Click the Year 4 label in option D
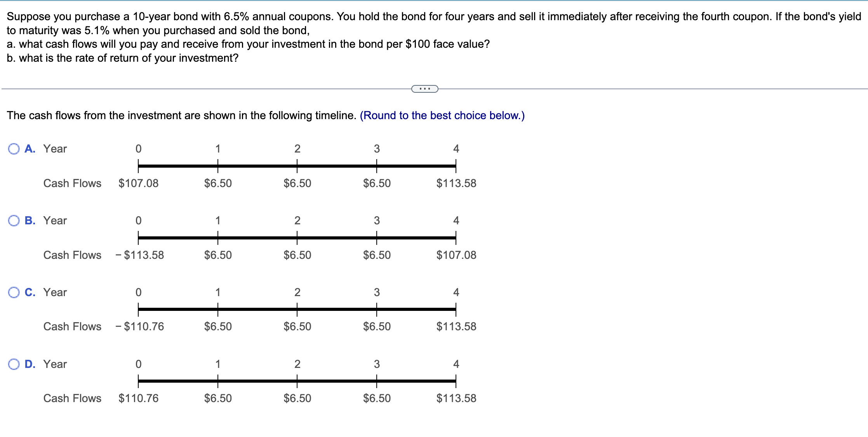The image size is (868, 437). point(456,364)
